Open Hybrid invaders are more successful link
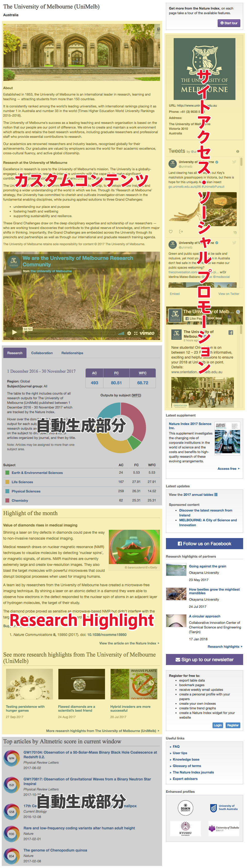 pos(130,708)
